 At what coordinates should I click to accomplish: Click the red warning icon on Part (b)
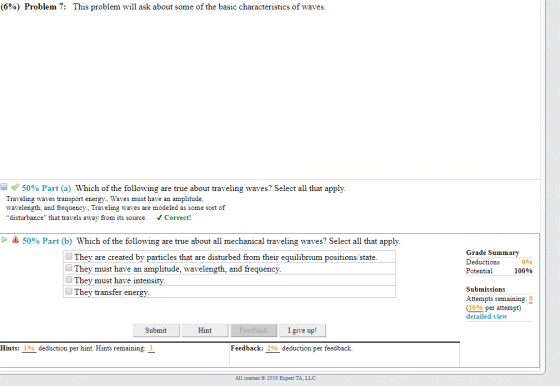(15, 240)
